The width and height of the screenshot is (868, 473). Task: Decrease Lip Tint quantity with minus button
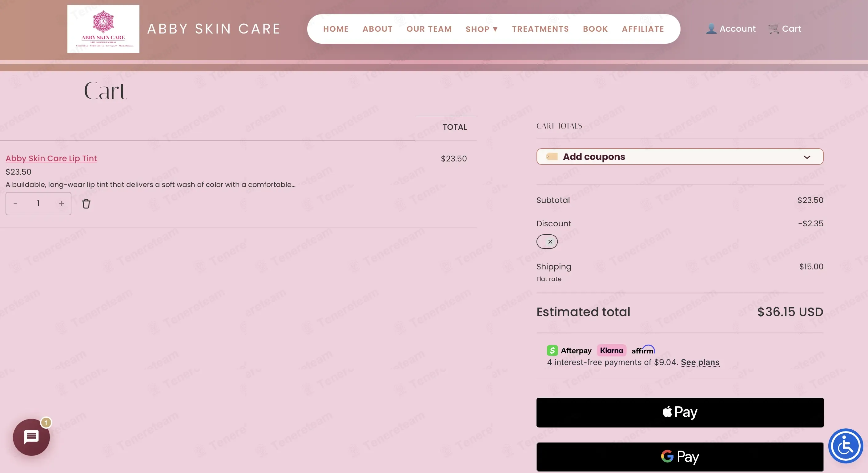[x=15, y=203]
